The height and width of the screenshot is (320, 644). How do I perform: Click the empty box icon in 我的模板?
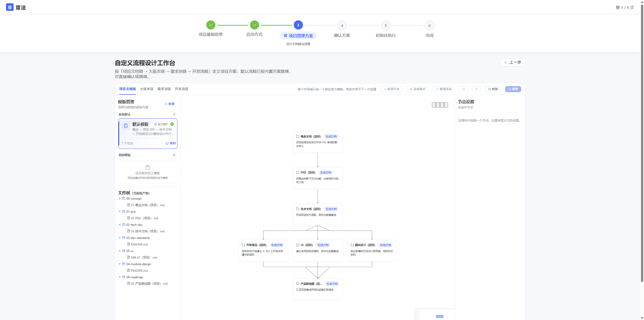pyautogui.click(x=148, y=167)
